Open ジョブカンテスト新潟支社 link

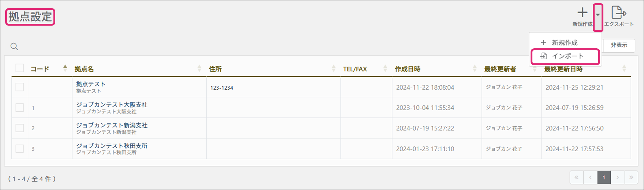coord(112,125)
